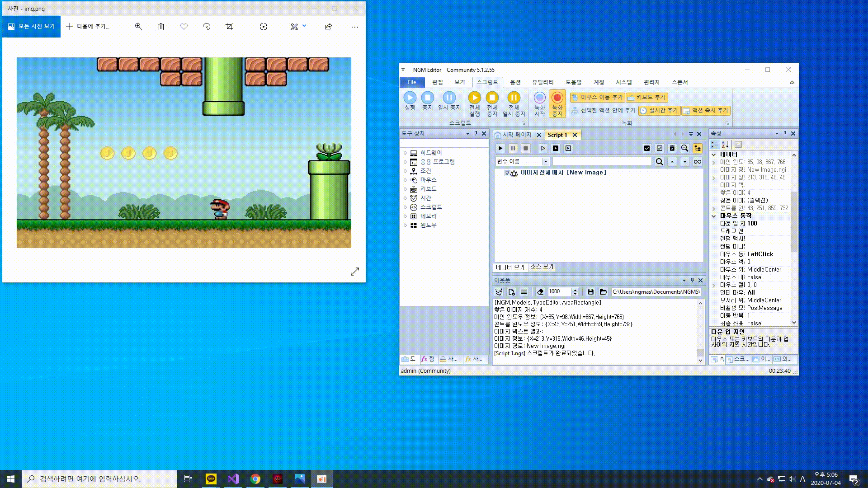
Task: Switch to the 시작 페이지 tab
Action: 517,135
